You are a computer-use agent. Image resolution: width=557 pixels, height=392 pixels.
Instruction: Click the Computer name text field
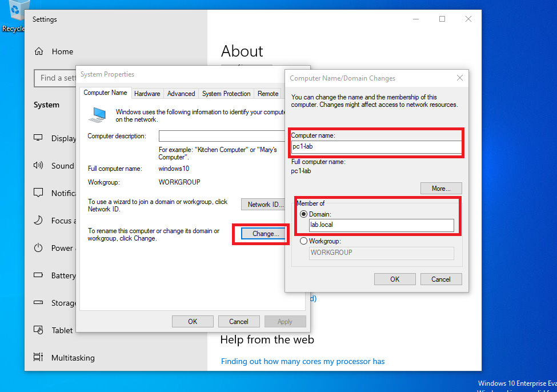click(x=376, y=147)
